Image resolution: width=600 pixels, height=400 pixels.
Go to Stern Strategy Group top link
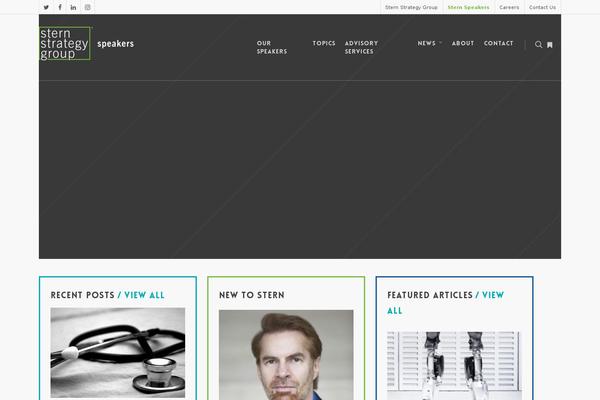pyautogui.click(x=411, y=7)
